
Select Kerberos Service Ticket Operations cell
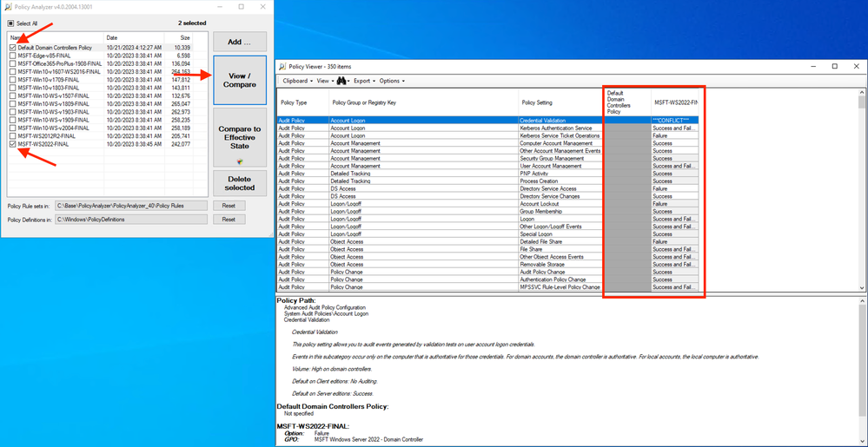561,135
